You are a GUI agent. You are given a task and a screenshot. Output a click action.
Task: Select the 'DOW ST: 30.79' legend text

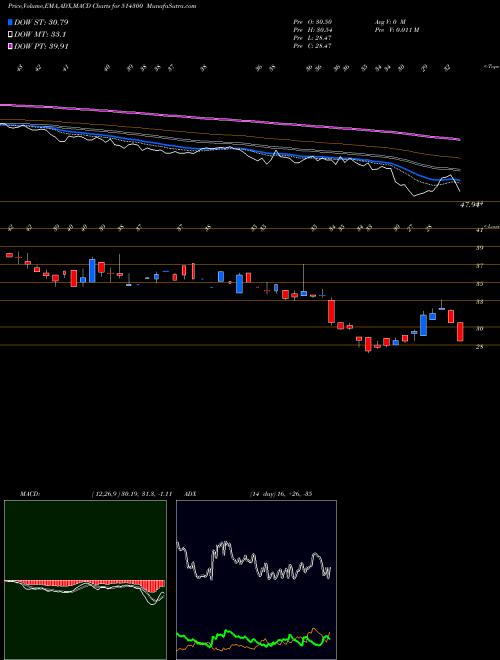pos(41,22)
